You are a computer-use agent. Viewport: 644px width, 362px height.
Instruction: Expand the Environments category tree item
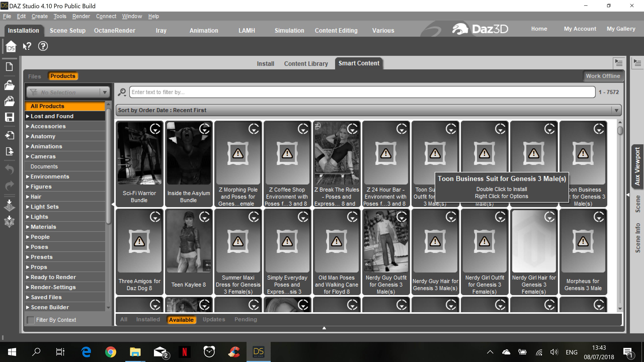[x=28, y=177]
